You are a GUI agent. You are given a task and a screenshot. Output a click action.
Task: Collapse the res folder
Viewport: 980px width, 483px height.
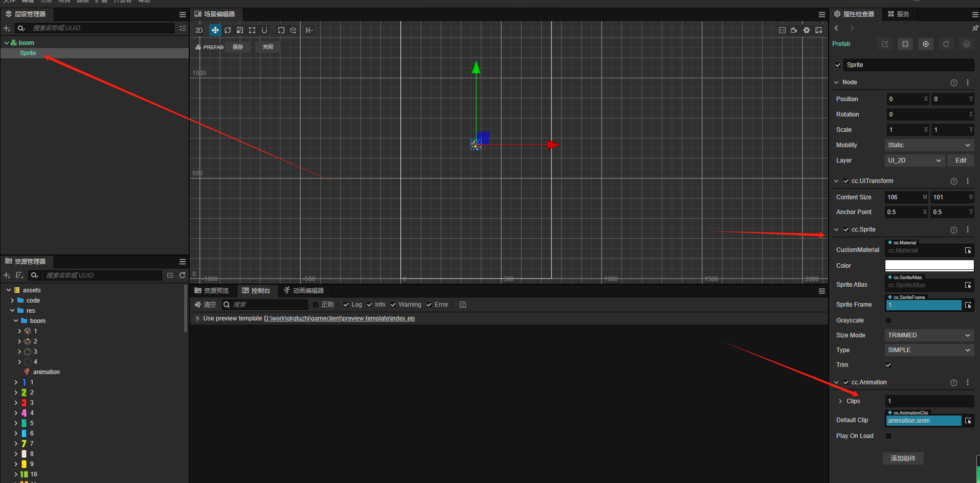tap(12, 311)
